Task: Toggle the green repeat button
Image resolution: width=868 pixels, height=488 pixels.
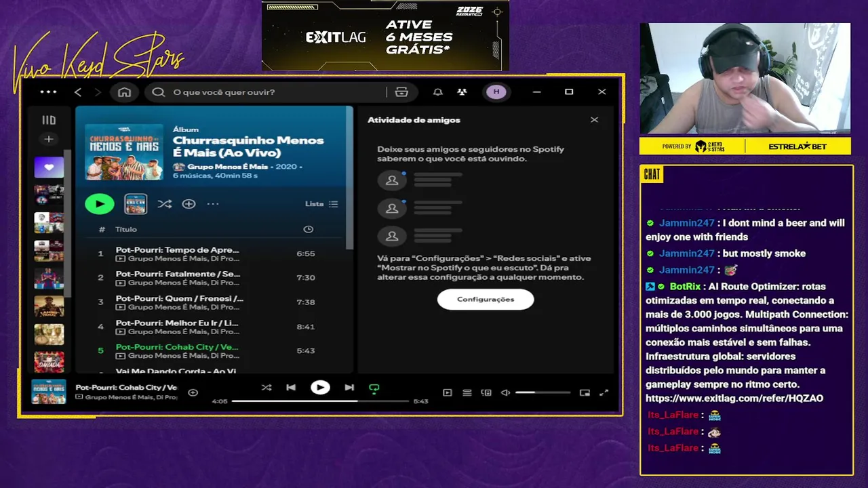Action: point(374,388)
